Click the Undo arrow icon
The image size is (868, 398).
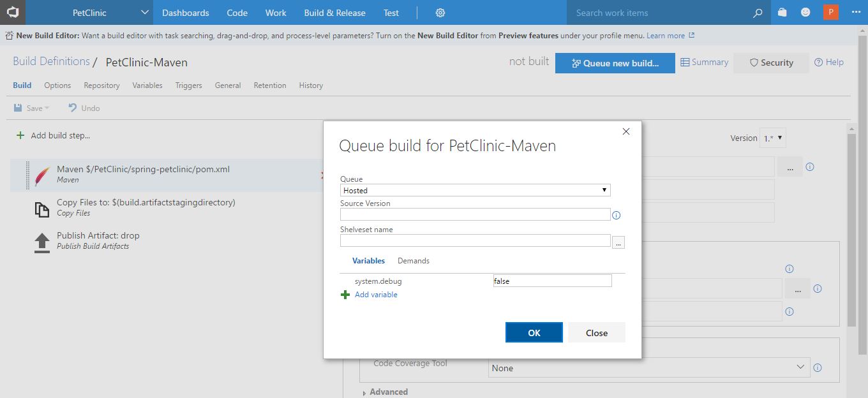pos(73,108)
